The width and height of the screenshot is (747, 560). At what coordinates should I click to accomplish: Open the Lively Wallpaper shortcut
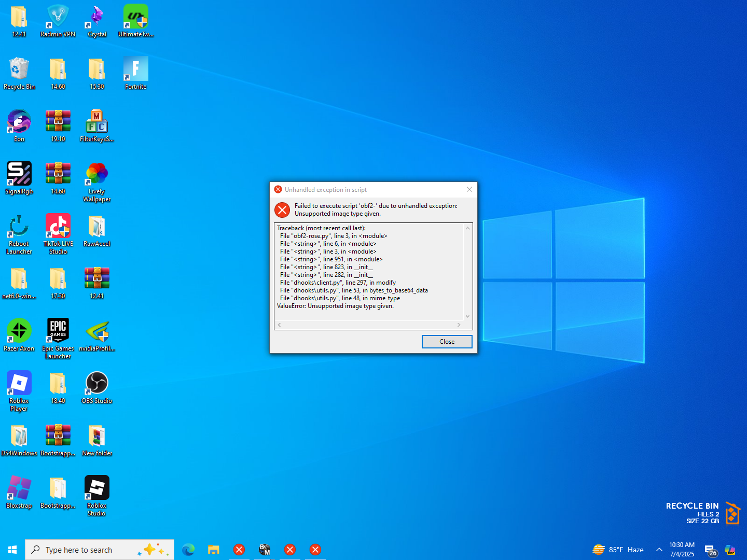pyautogui.click(x=97, y=175)
